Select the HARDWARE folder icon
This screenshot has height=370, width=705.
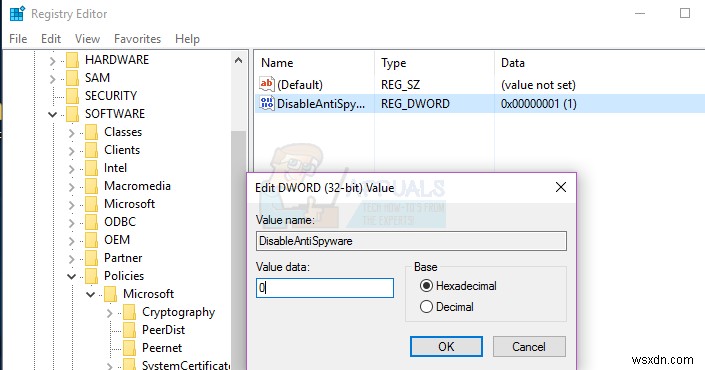point(72,60)
